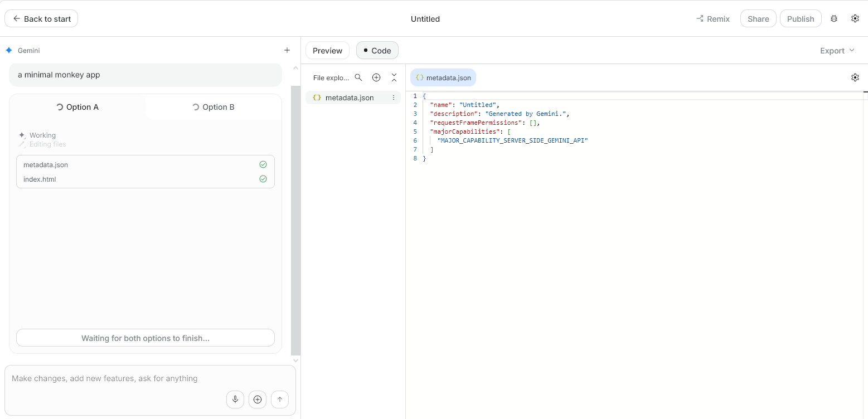Switch to the Code tab
Image resolution: width=868 pixels, height=419 pixels.
pyautogui.click(x=377, y=50)
